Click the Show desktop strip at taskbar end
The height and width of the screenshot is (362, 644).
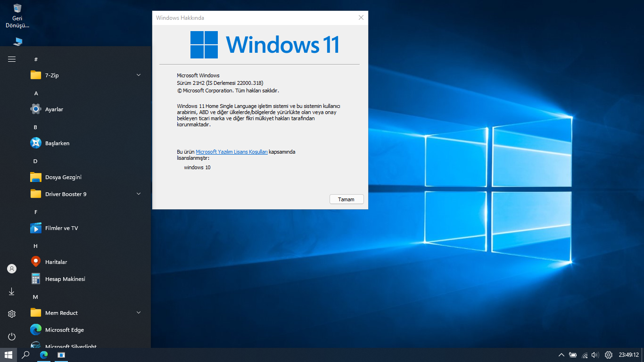643,355
